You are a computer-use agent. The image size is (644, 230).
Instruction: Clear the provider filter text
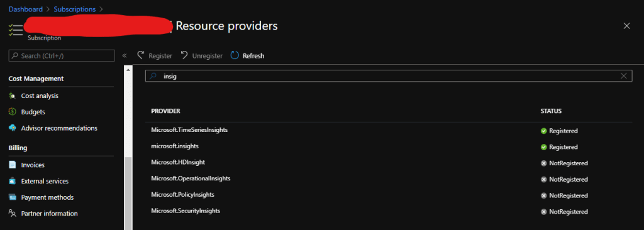tap(624, 76)
